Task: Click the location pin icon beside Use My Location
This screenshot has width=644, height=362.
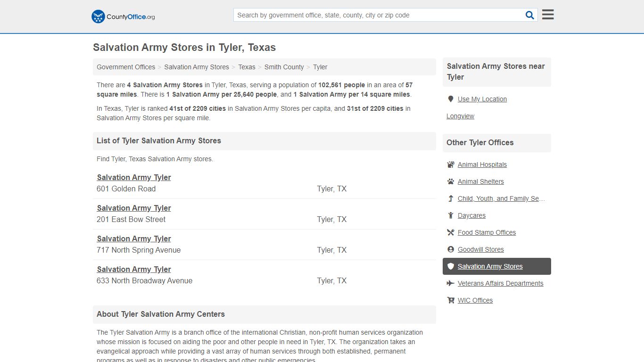Action: click(x=451, y=99)
